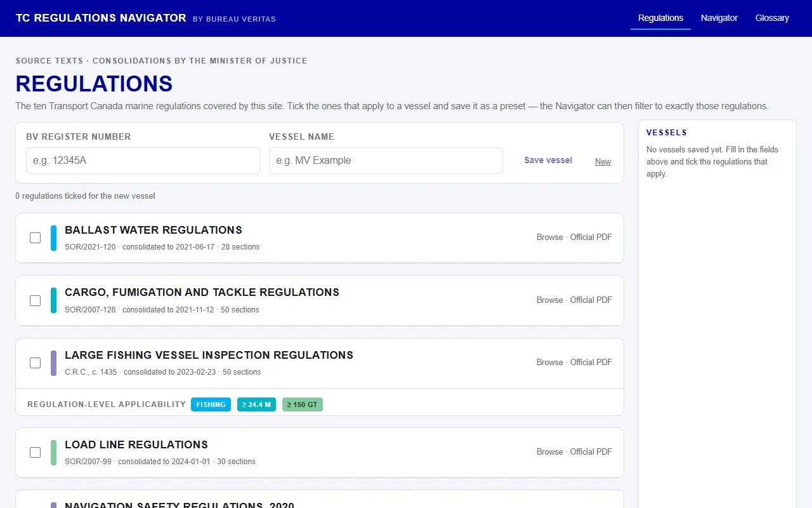Click the 'BY BUREAU VERITAS' header text
The width and height of the screenshot is (812, 508).
[234, 19]
